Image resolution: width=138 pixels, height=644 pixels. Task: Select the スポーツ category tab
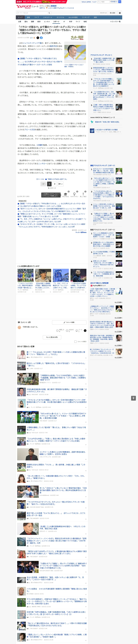56,21
